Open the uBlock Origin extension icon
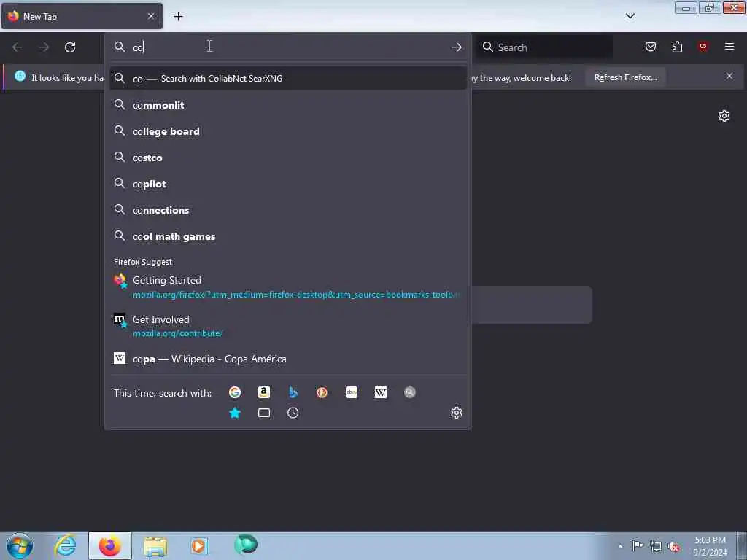This screenshot has height=560, width=747. (703, 47)
